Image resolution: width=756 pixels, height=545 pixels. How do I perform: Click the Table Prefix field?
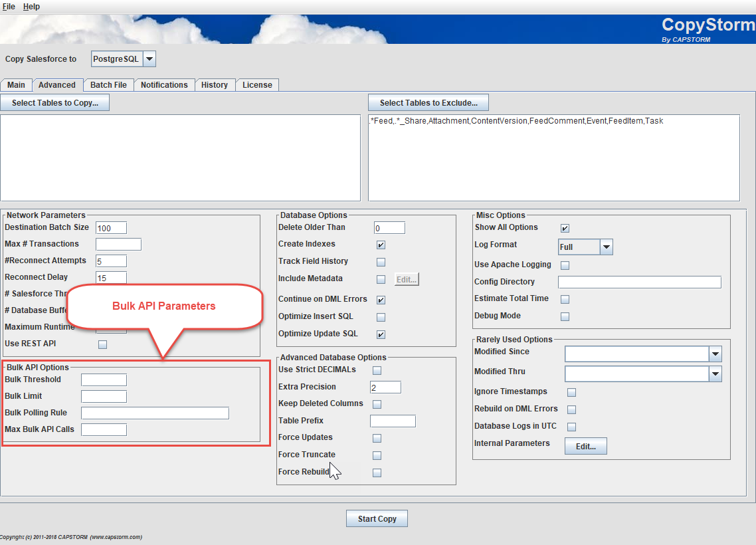(393, 421)
